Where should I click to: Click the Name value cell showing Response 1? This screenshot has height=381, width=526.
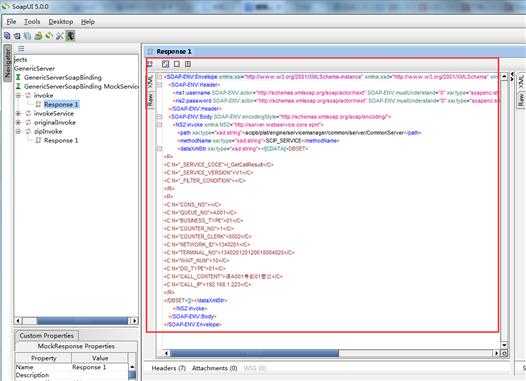pyautogui.click(x=100, y=367)
